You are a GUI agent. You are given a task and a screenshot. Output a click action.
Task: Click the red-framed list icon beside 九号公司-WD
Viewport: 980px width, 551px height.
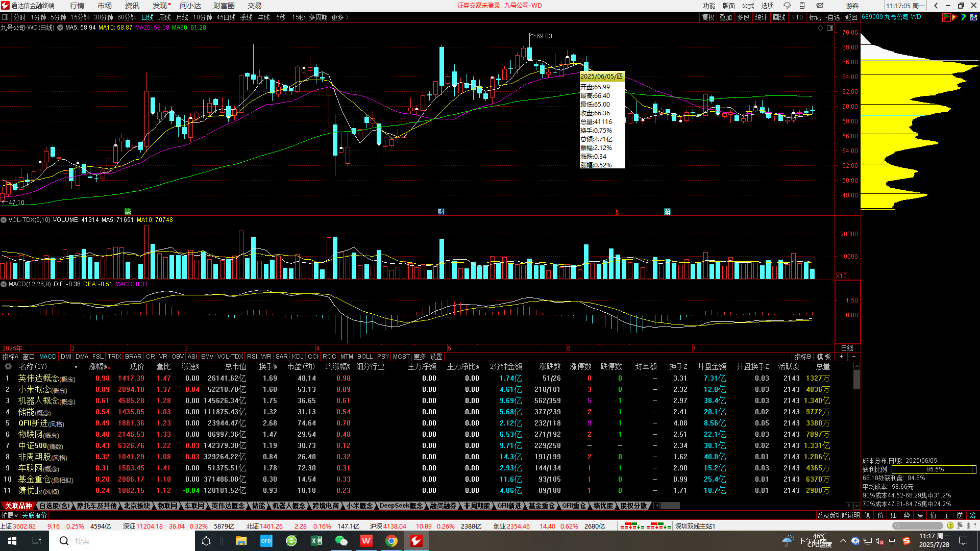946,17
